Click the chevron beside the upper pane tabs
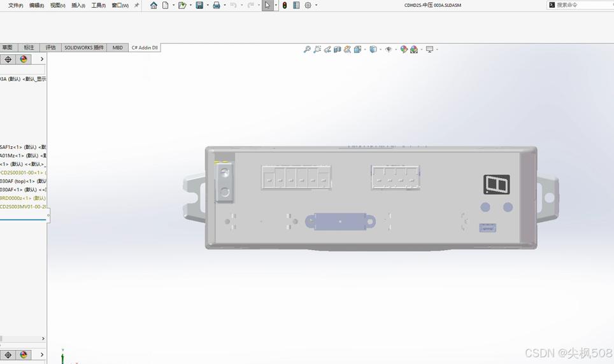The image size is (614, 364). (42, 59)
